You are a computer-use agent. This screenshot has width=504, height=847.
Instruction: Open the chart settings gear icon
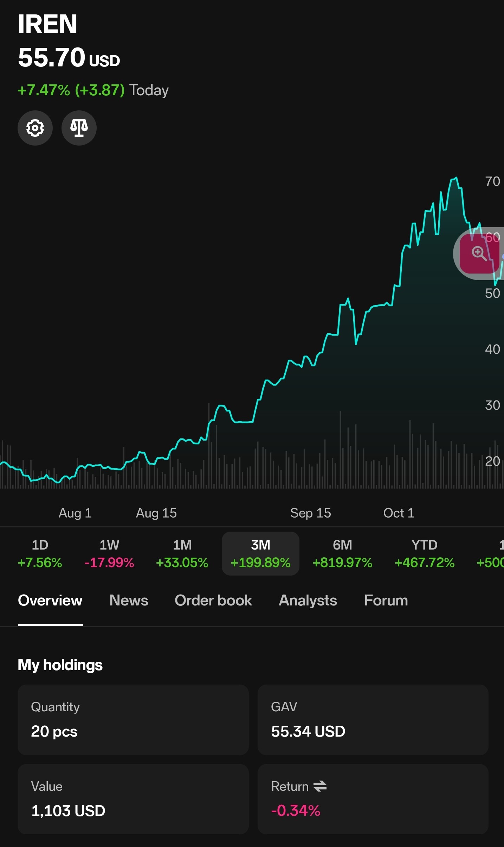click(35, 128)
